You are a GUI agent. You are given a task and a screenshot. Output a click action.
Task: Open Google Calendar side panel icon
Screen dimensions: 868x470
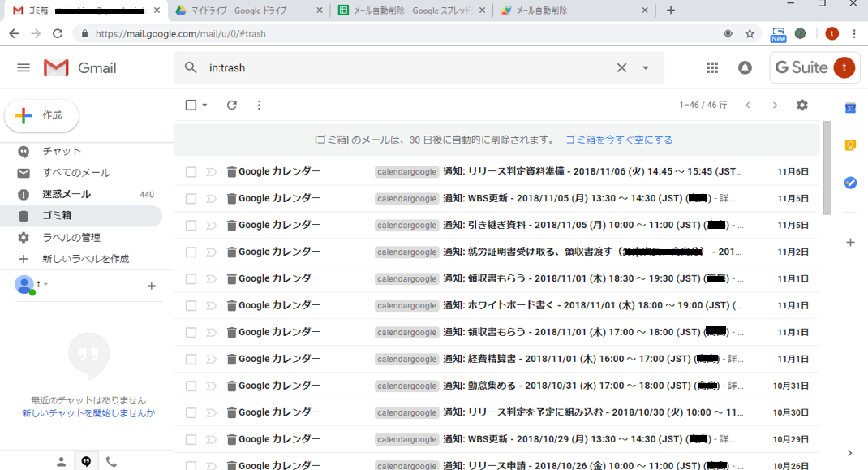point(850,108)
